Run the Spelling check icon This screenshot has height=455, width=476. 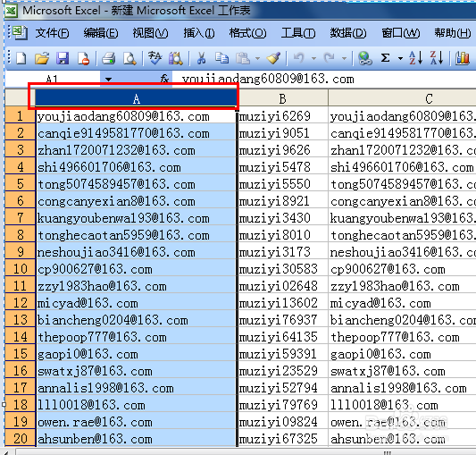click(x=154, y=58)
